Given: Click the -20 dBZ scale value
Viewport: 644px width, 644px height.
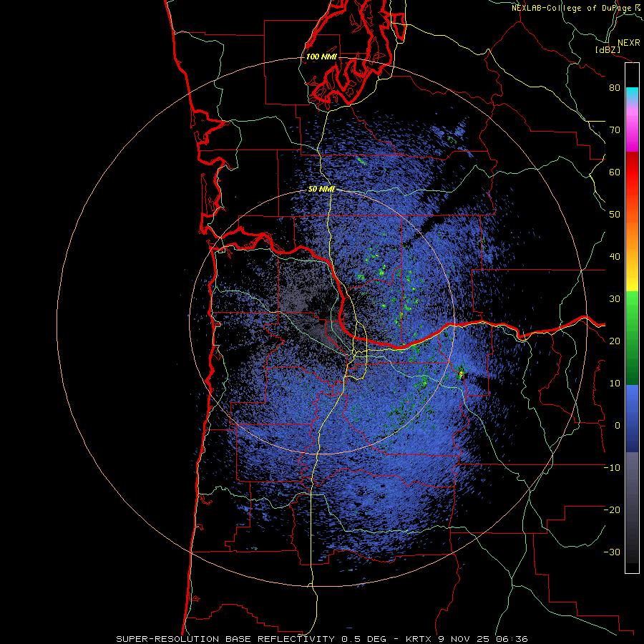Looking at the screenshot, I should [612, 510].
